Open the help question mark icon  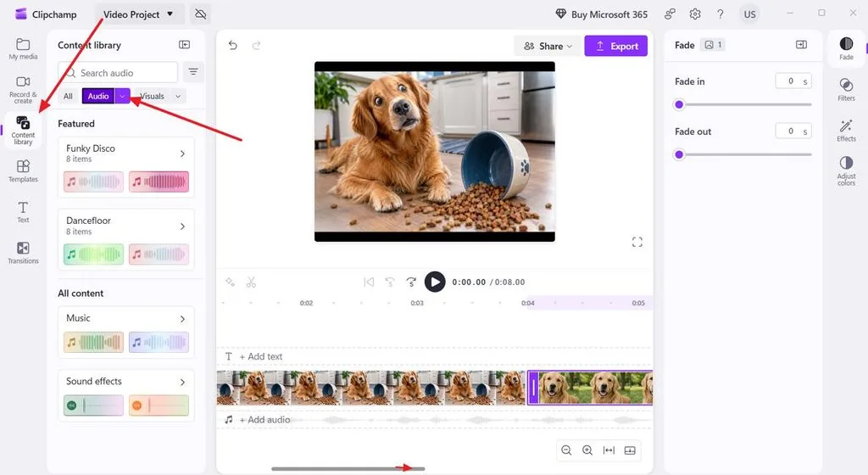pos(721,14)
